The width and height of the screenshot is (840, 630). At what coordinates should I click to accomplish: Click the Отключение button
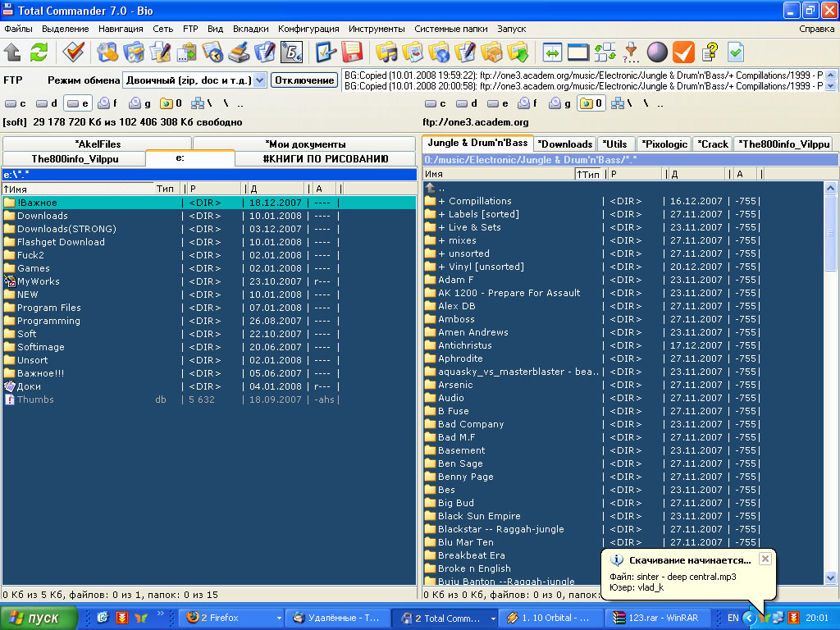coord(304,80)
